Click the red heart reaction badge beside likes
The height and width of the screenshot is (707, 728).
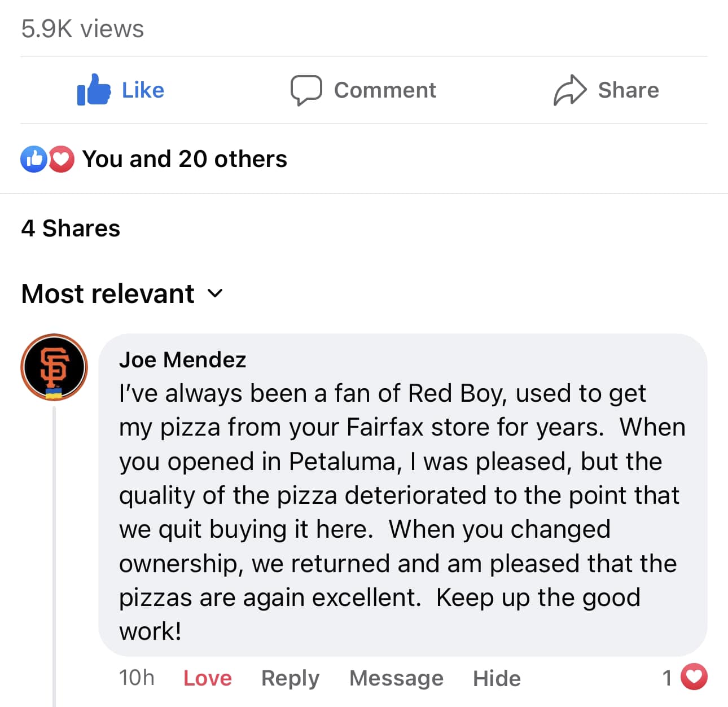click(61, 159)
